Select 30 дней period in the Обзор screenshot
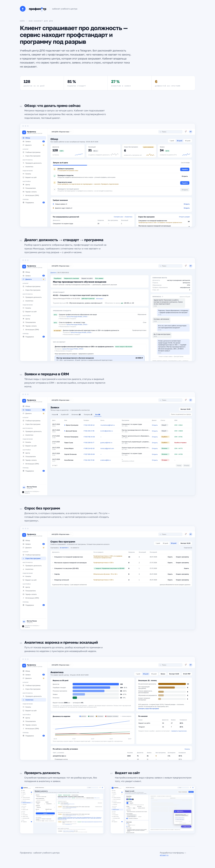Screen dimensions: 215x868 click(180, 141)
